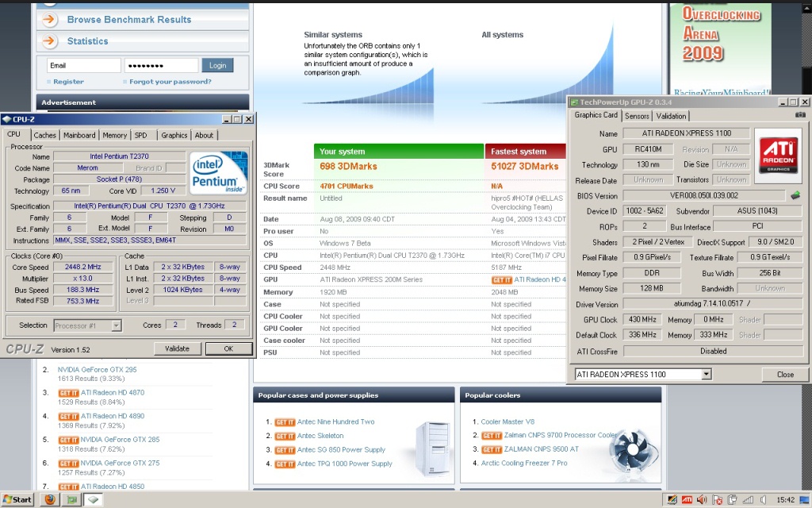This screenshot has height=508, width=812.
Task: Click the ATI icon in the system tray
Action: tap(688, 500)
